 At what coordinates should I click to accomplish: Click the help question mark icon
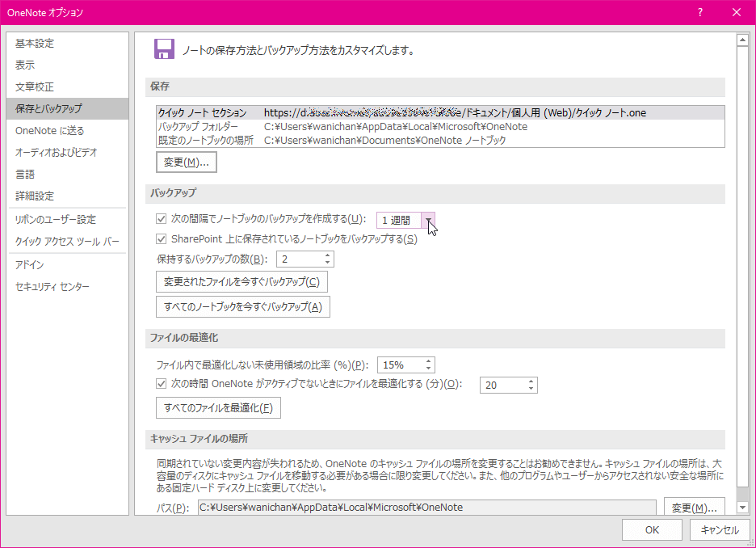700,13
